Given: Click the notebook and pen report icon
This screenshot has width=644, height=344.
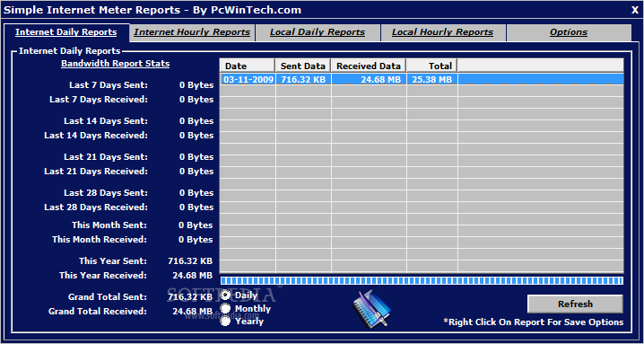Looking at the screenshot, I should (371, 309).
